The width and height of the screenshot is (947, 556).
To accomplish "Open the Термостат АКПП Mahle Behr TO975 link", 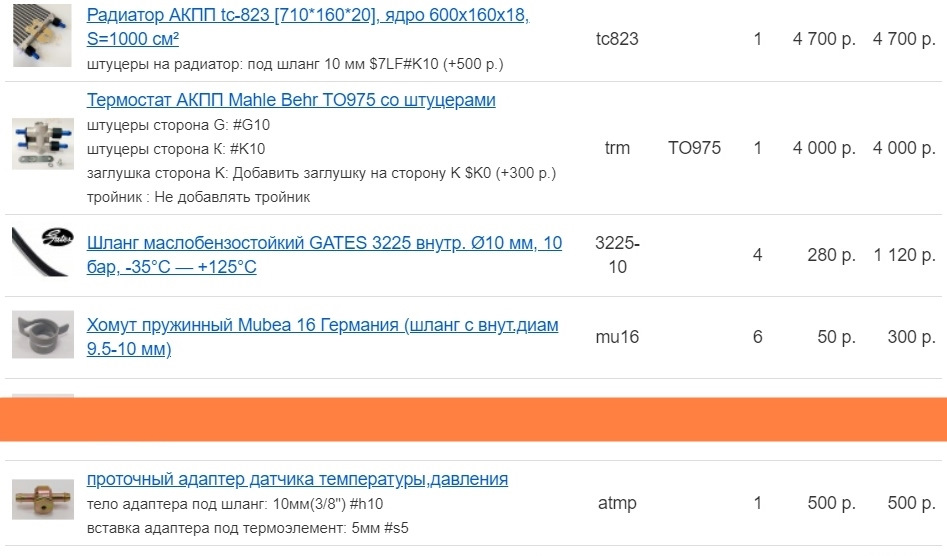I will 291,100.
